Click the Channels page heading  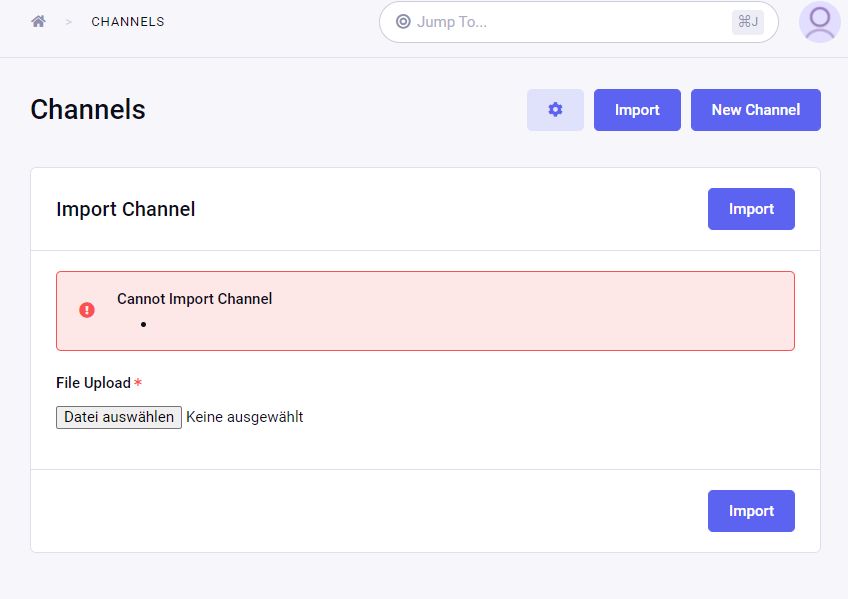88,110
